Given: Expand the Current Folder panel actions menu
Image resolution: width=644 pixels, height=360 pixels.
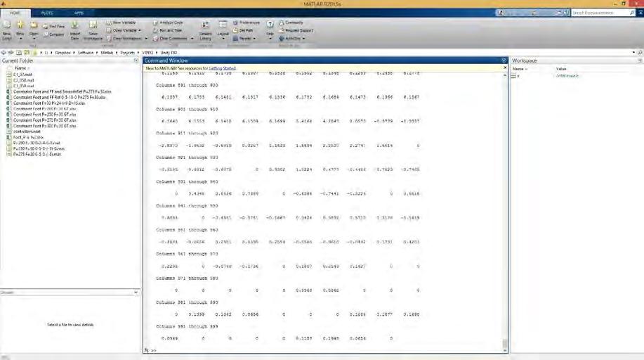Looking at the screenshot, I should click(x=136, y=60).
